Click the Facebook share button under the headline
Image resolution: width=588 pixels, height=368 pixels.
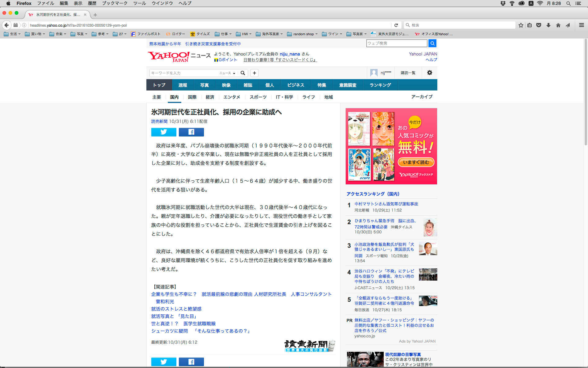coord(191,132)
